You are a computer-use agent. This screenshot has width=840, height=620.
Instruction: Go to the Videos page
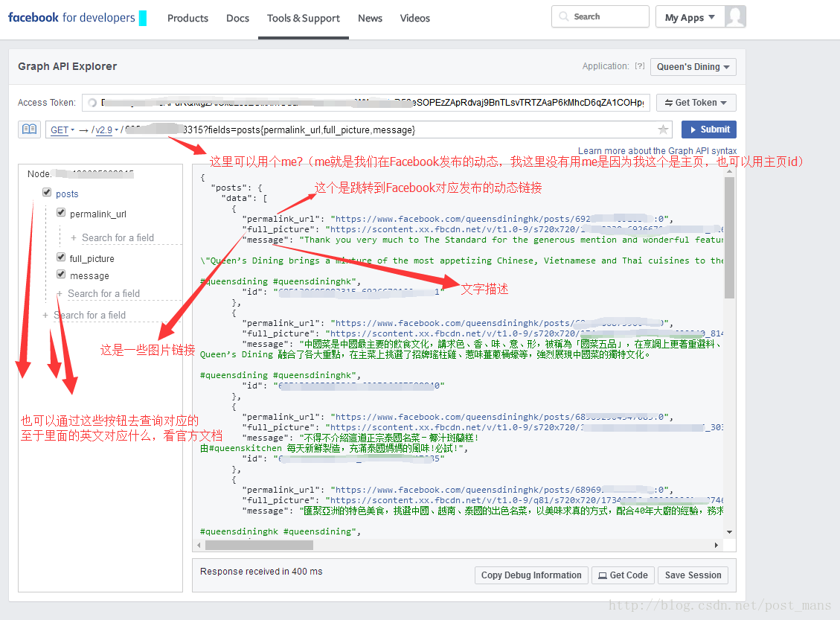coord(414,18)
